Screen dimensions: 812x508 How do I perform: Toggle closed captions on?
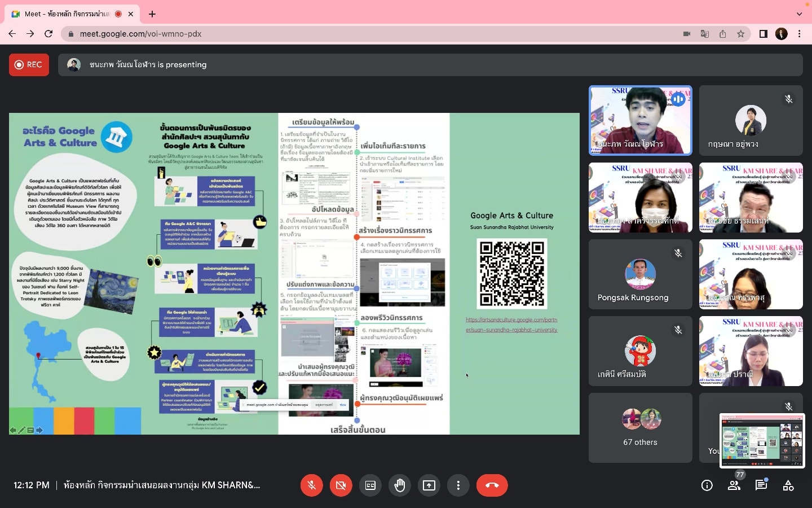(370, 485)
